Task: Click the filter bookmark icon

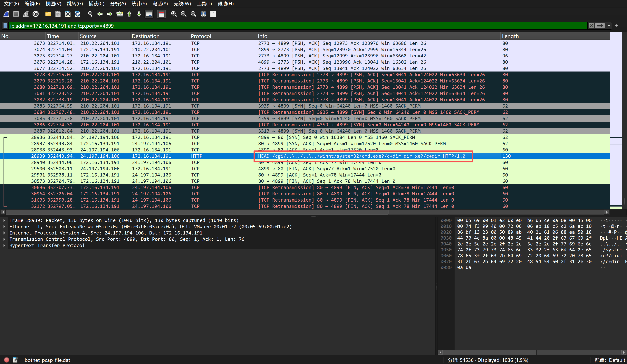Action: pyautogui.click(x=5, y=26)
